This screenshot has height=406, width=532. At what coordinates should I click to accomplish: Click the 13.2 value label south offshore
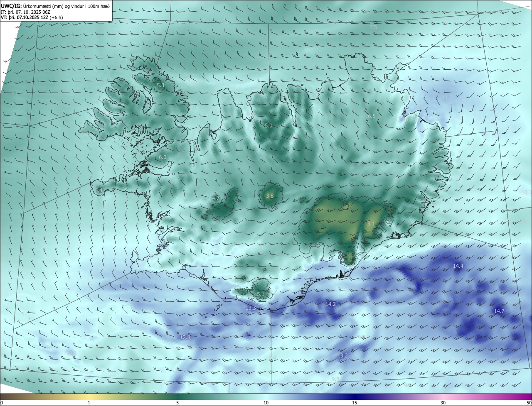[x=342, y=356]
